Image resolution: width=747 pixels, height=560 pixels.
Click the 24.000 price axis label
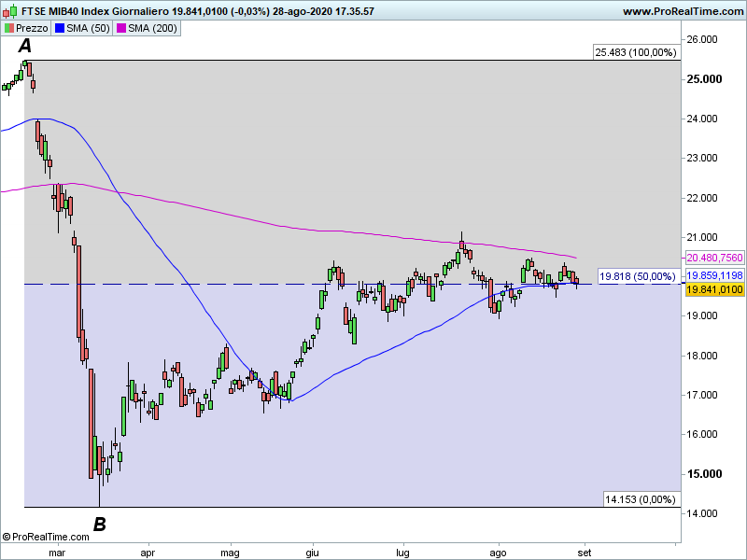click(x=702, y=119)
